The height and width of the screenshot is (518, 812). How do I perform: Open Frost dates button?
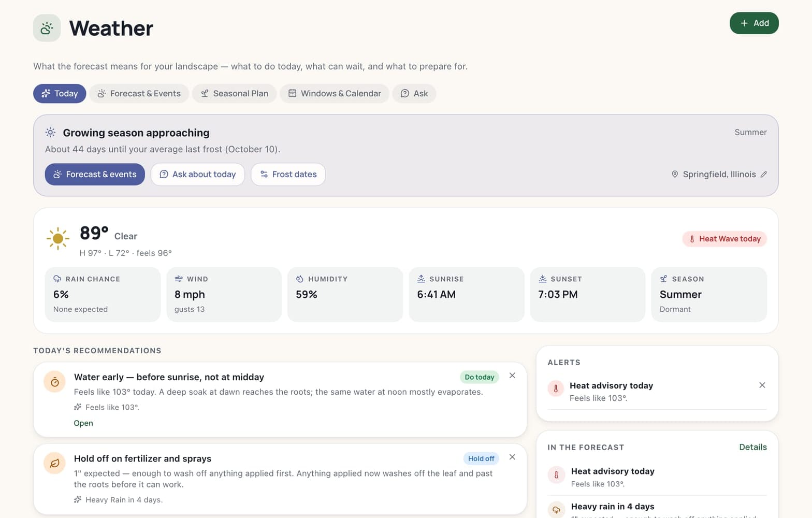pos(288,175)
